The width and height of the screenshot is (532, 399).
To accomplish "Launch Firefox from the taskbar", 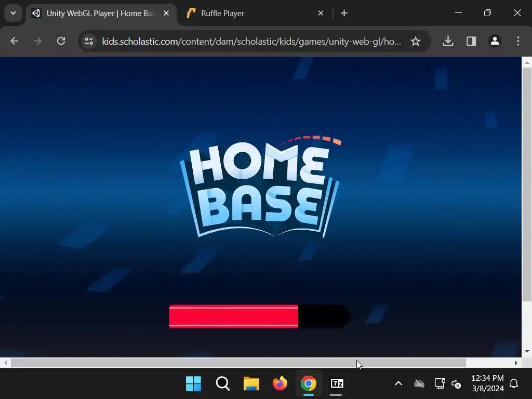I will [280, 383].
